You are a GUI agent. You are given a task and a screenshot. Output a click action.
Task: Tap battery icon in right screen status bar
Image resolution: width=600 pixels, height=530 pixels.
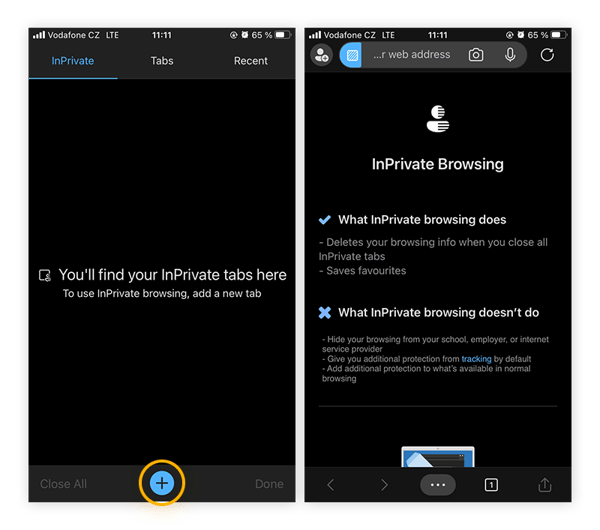pos(559,35)
